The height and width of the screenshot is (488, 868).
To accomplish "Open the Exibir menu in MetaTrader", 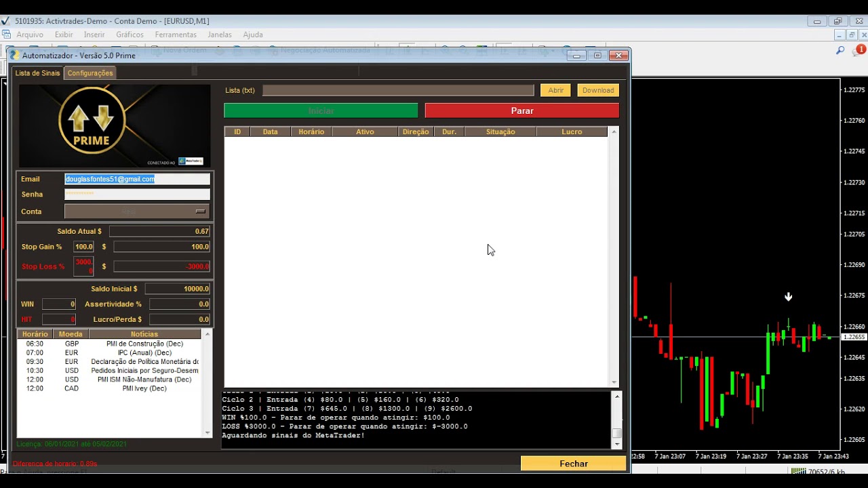I will click(x=64, y=35).
